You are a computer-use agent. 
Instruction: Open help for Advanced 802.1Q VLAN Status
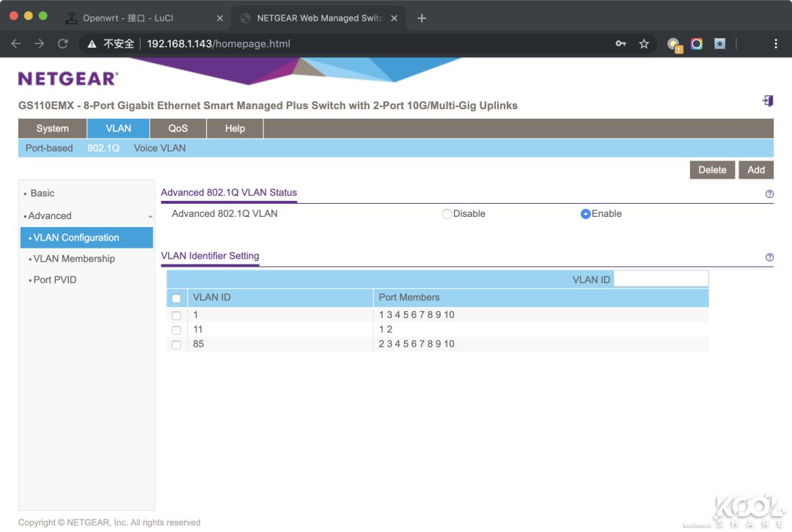coord(769,194)
